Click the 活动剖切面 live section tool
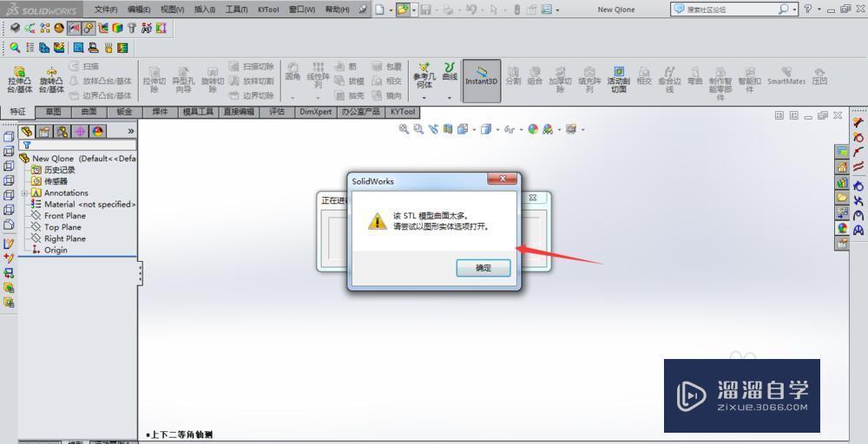868x444 pixels. pyautogui.click(x=618, y=79)
